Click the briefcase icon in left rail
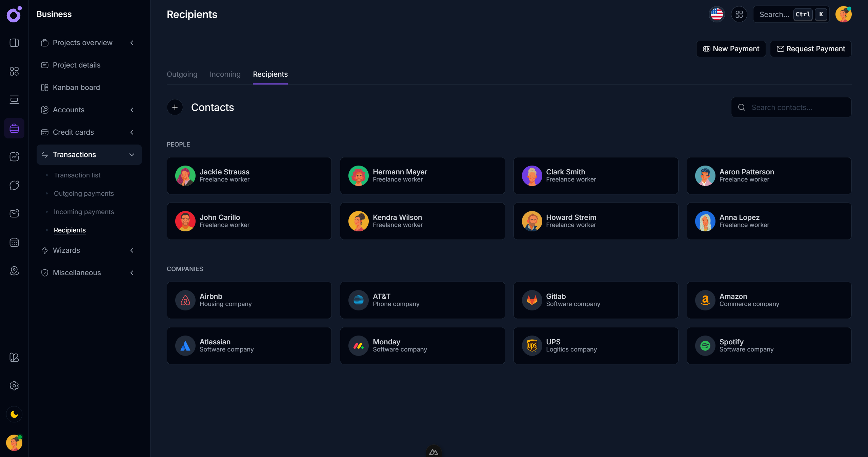The width and height of the screenshot is (868, 457). (14, 128)
